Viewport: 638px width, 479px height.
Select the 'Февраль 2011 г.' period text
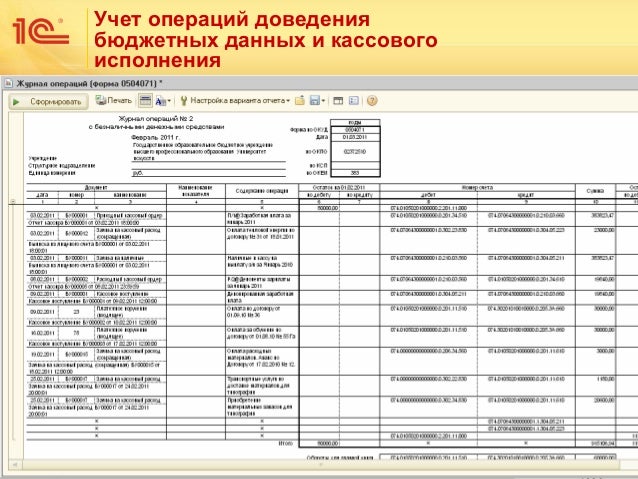[x=155, y=137]
